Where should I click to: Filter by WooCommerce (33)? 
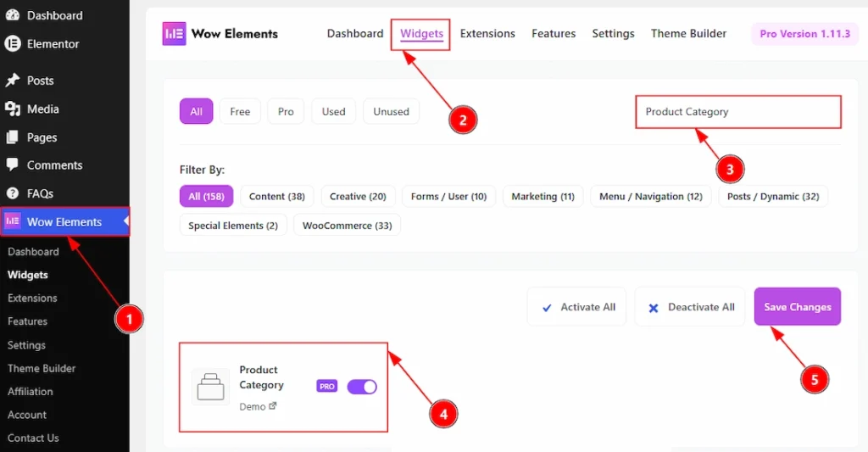pyautogui.click(x=347, y=225)
